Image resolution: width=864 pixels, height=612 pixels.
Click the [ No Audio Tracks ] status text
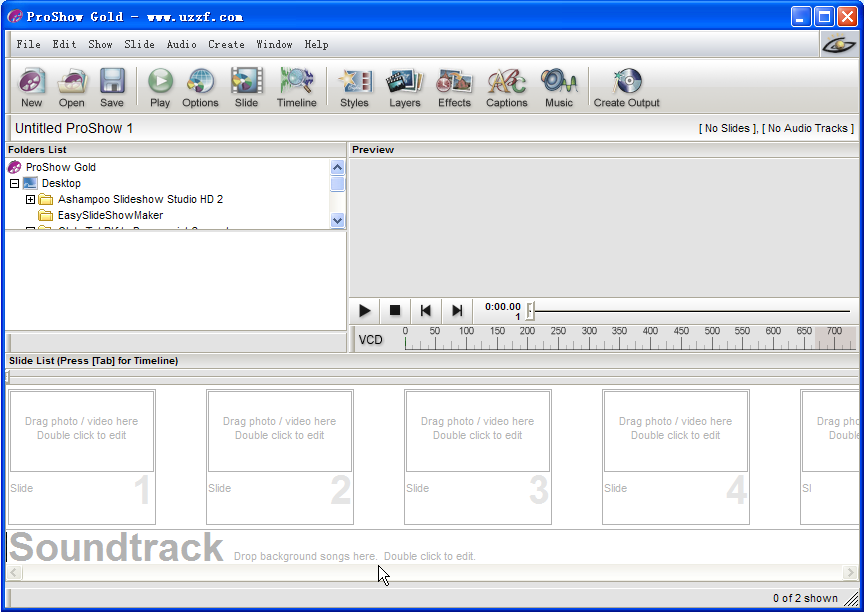[x=808, y=128]
